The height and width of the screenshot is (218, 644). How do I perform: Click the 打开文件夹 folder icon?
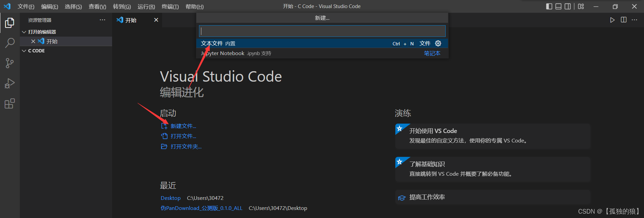click(164, 146)
